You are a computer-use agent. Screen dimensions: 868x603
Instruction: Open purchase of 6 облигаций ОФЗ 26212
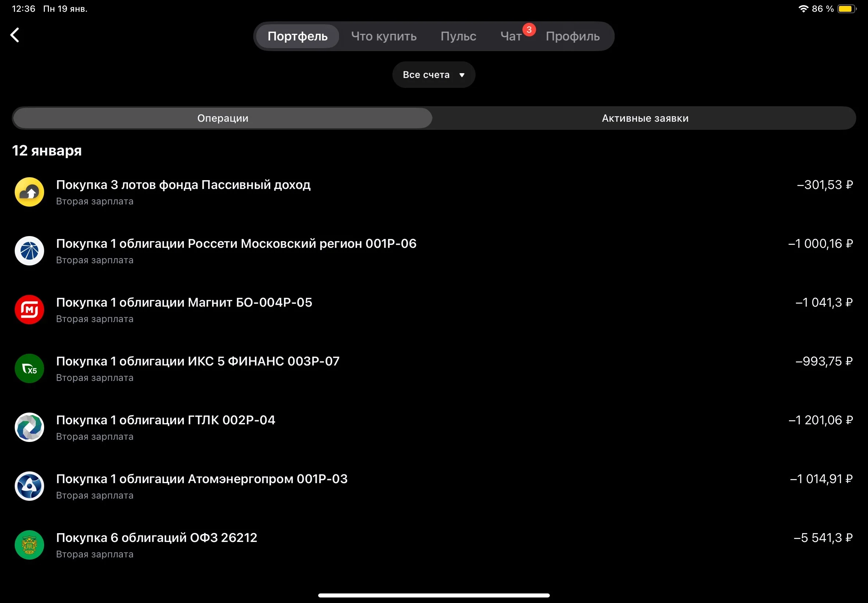(x=434, y=545)
